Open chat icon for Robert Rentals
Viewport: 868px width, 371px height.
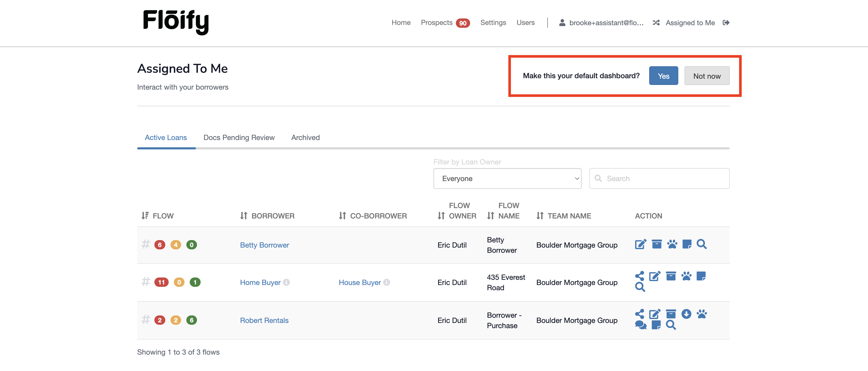640,325
